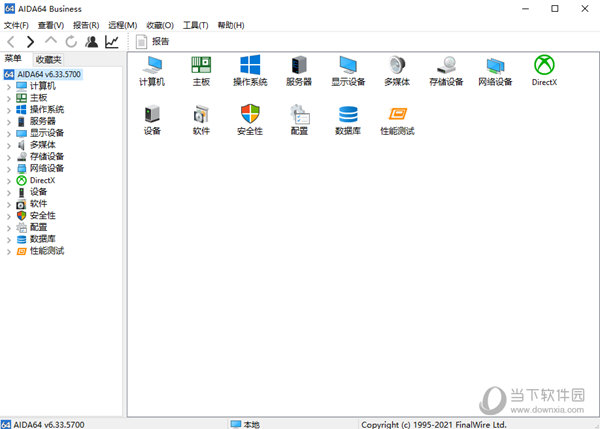Click the AIDA64 icon in status bar

pyautogui.click(x=6, y=424)
